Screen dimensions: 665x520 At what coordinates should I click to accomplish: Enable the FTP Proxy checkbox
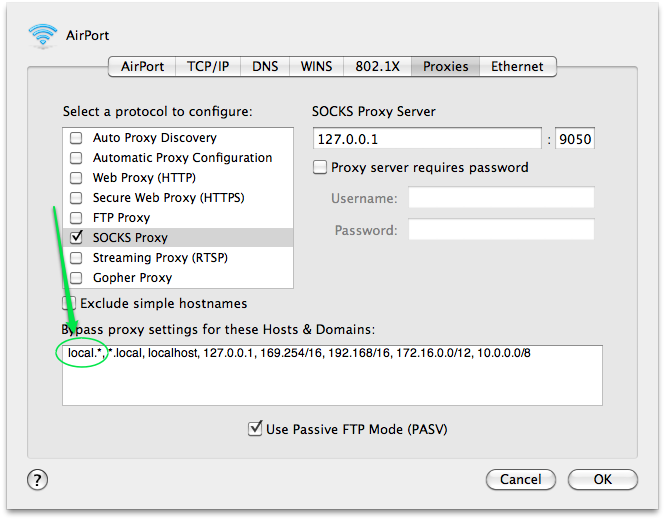(76, 218)
